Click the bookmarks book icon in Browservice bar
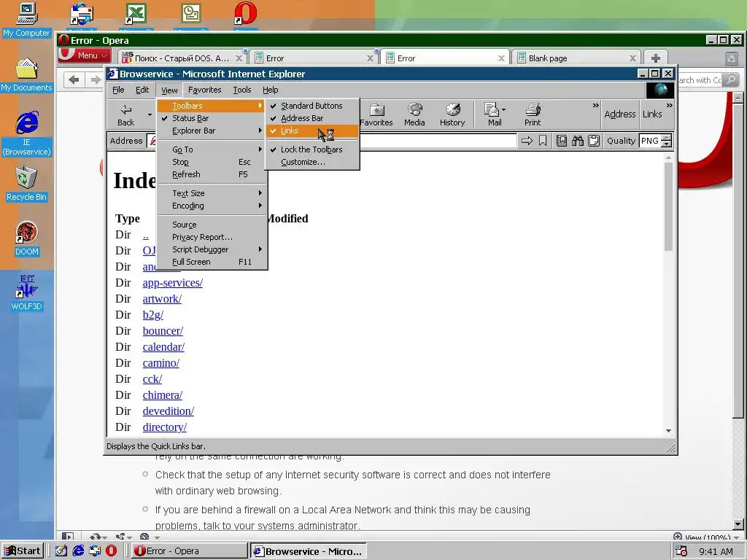This screenshot has height=560, width=747. [x=562, y=141]
